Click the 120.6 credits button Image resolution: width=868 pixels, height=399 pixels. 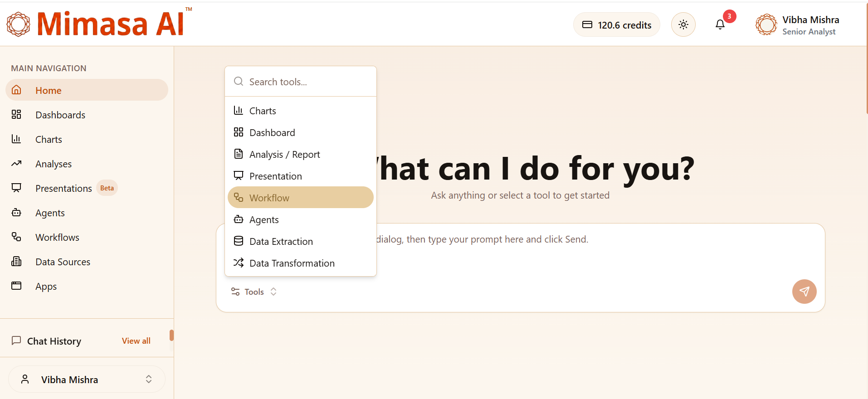pyautogui.click(x=616, y=25)
